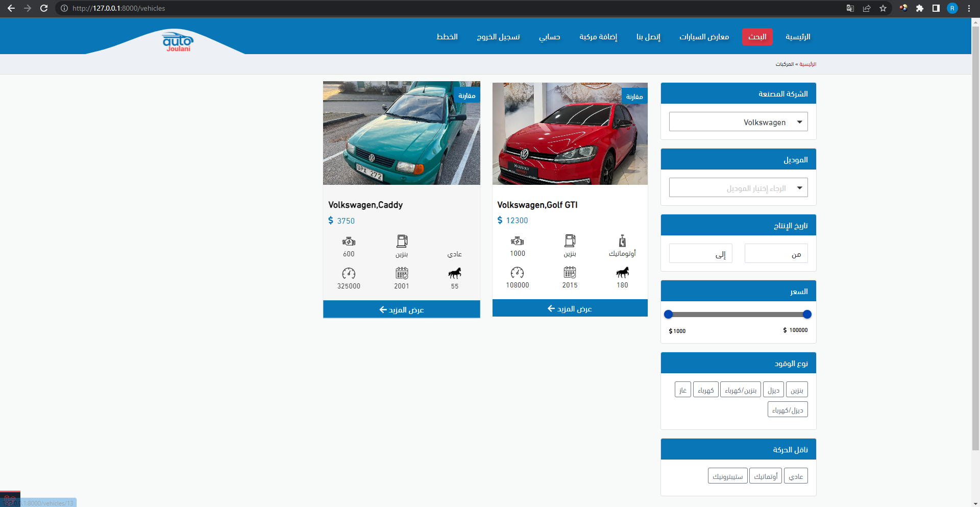Click fuel pump icon on Golf GTI card

(x=570, y=240)
